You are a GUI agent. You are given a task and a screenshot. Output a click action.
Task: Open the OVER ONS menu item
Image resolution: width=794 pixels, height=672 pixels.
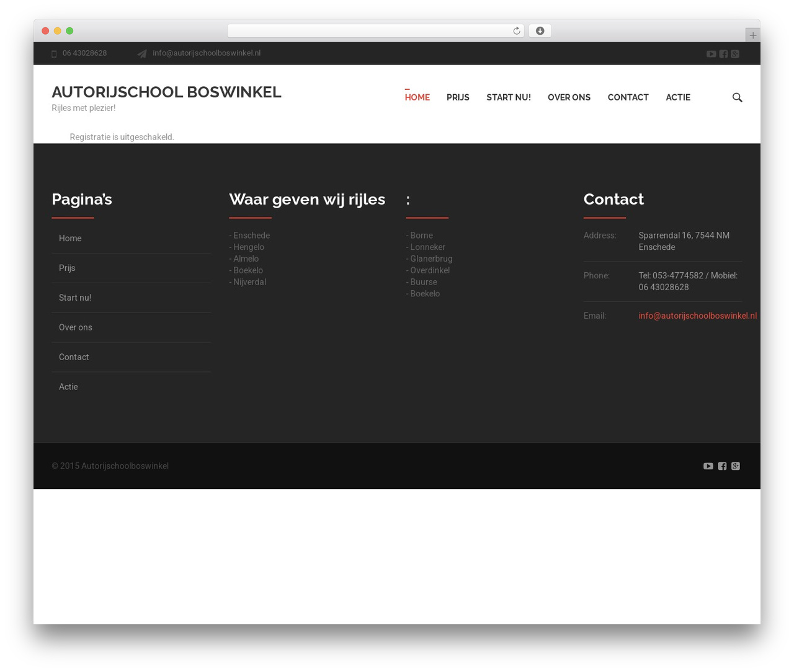(569, 97)
